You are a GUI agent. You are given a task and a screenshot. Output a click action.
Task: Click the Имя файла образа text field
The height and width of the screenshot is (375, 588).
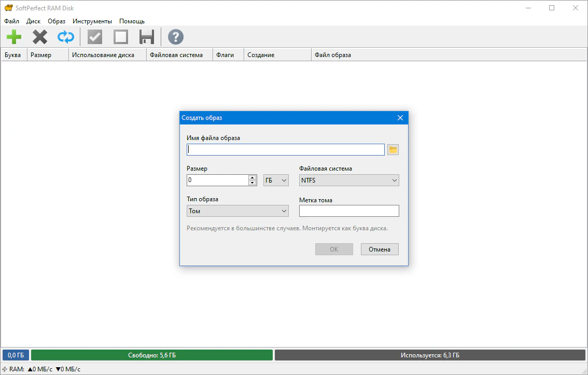click(285, 150)
